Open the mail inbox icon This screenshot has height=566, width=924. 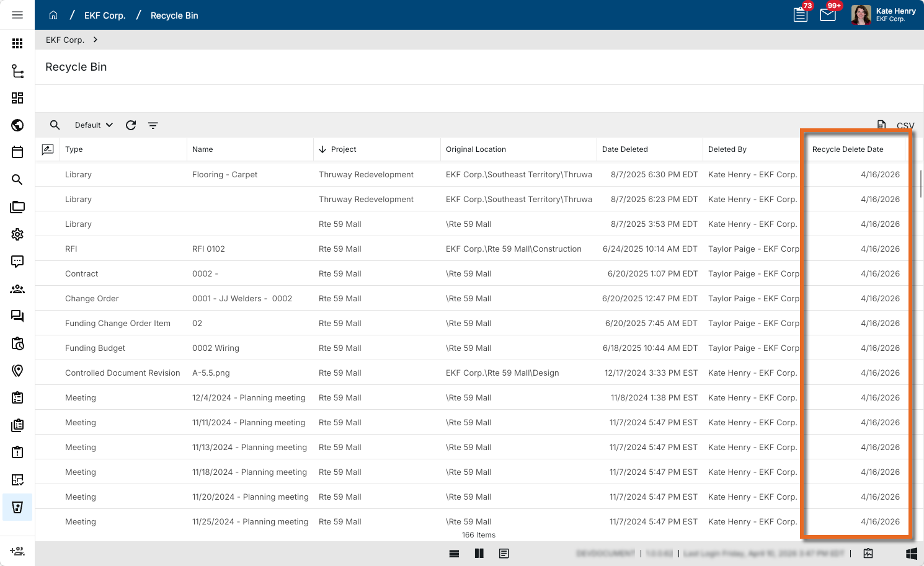[x=828, y=15]
